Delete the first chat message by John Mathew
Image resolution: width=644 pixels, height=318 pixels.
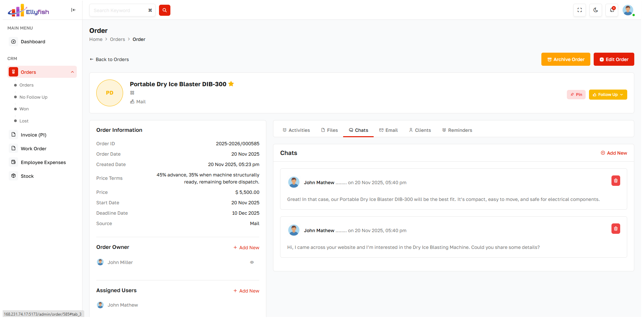(x=615, y=181)
